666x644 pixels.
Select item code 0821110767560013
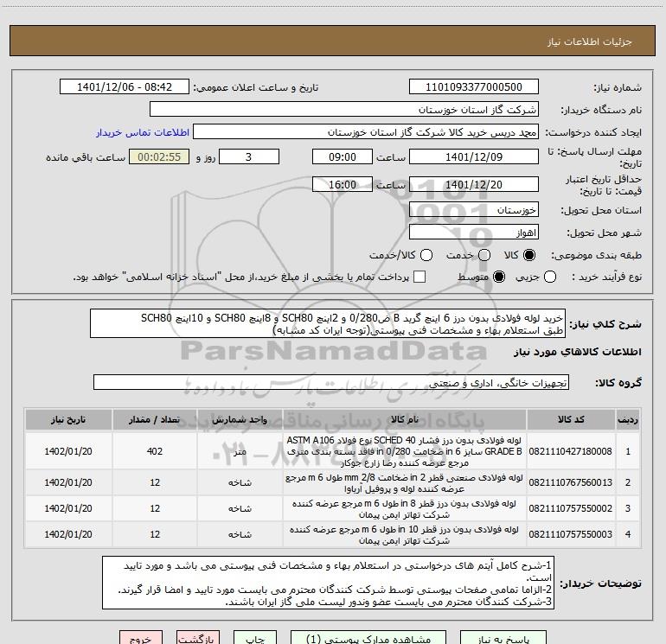[x=571, y=482]
